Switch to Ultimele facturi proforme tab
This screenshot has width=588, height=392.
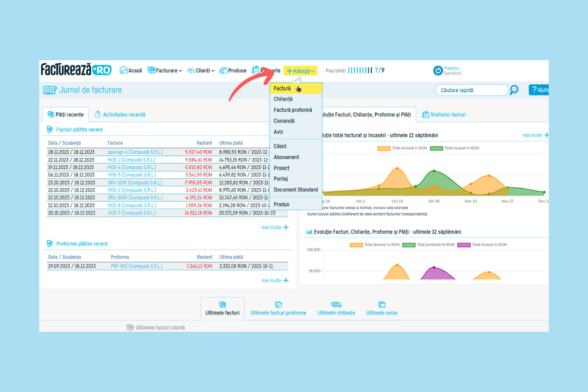(278, 313)
